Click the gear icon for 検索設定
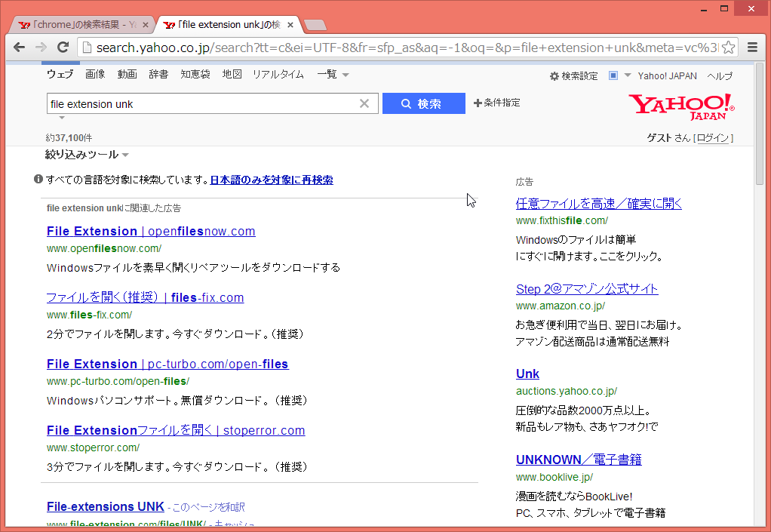771x532 pixels. coord(554,75)
